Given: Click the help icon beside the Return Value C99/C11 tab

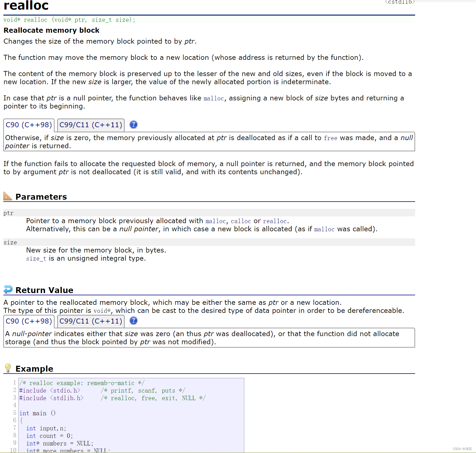Looking at the screenshot, I should 134,321.
